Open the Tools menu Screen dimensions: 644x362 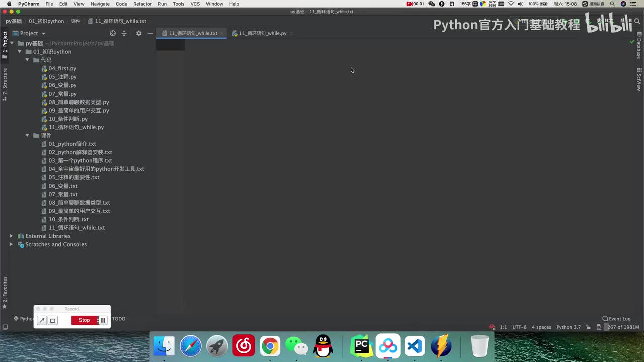tap(178, 4)
